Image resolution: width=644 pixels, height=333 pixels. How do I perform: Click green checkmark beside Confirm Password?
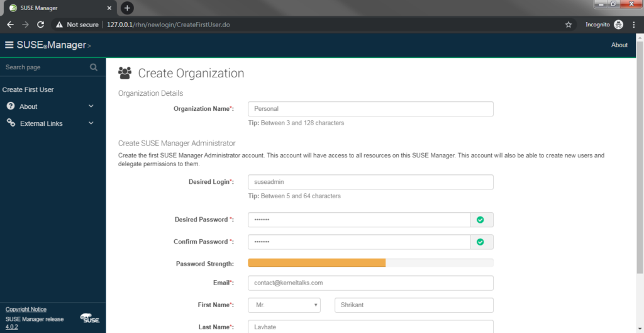click(x=480, y=242)
